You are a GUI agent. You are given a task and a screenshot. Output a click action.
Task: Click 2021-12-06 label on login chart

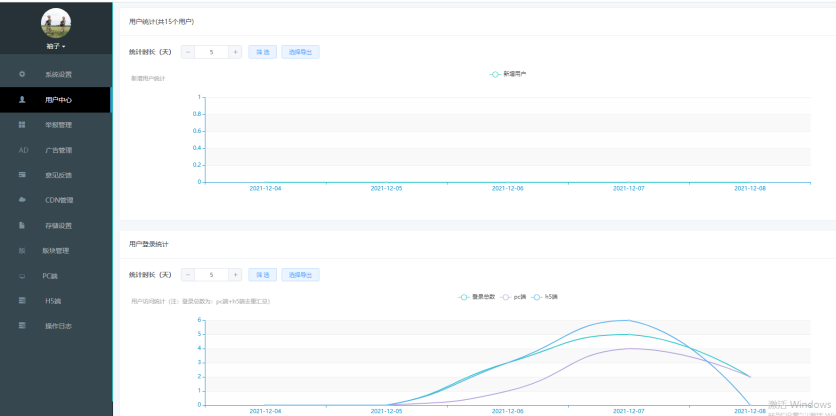[508, 411]
